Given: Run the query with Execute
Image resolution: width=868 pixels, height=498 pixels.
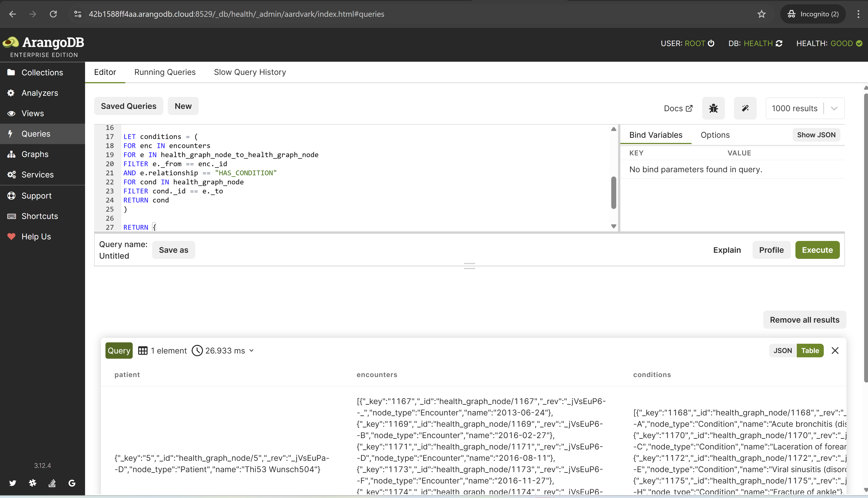Looking at the screenshot, I should (x=817, y=250).
